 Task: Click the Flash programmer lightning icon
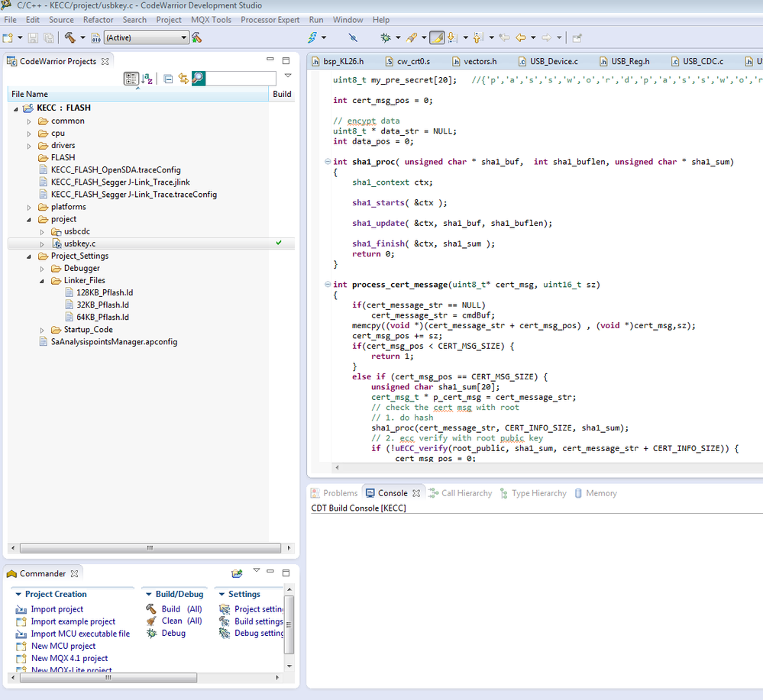[x=312, y=37]
